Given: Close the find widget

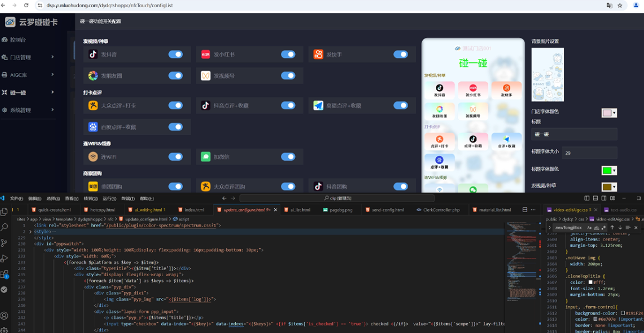Looking at the screenshot, I should click(x=636, y=227).
